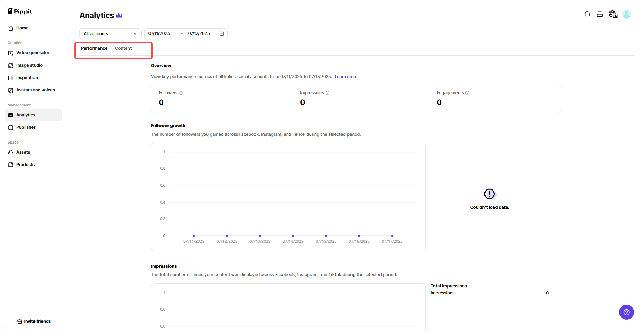This screenshot has height=332, width=644.
Task: Open Publisher in Management section
Action: tap(26, 127)
